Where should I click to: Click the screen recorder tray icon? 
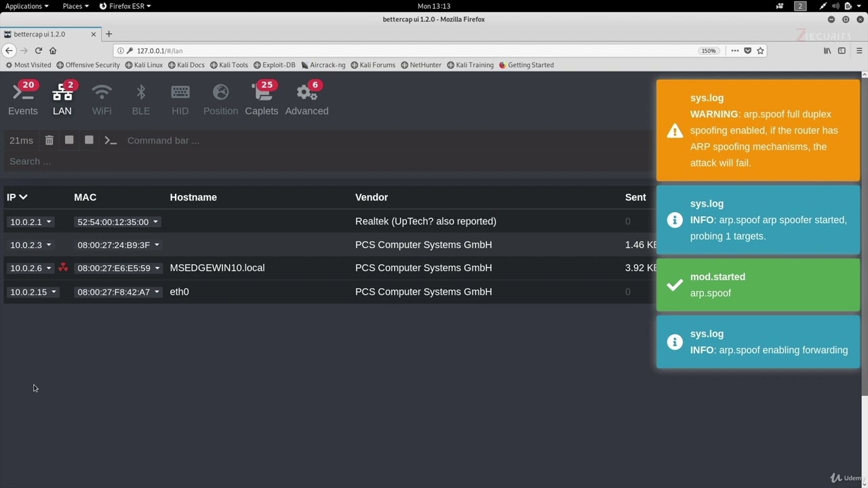coord(780,6)
